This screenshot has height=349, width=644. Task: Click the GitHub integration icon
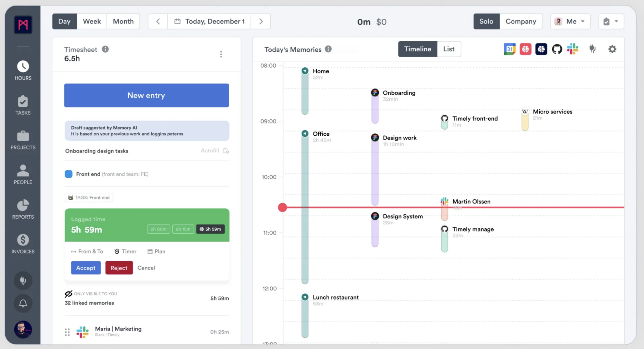(557, 49)
